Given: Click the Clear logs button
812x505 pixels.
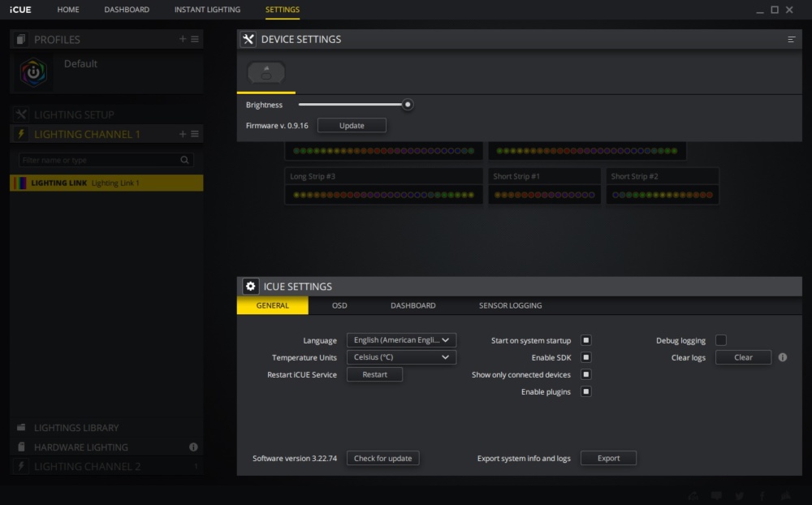Looking at the screenshot, I should pos(743,357).
